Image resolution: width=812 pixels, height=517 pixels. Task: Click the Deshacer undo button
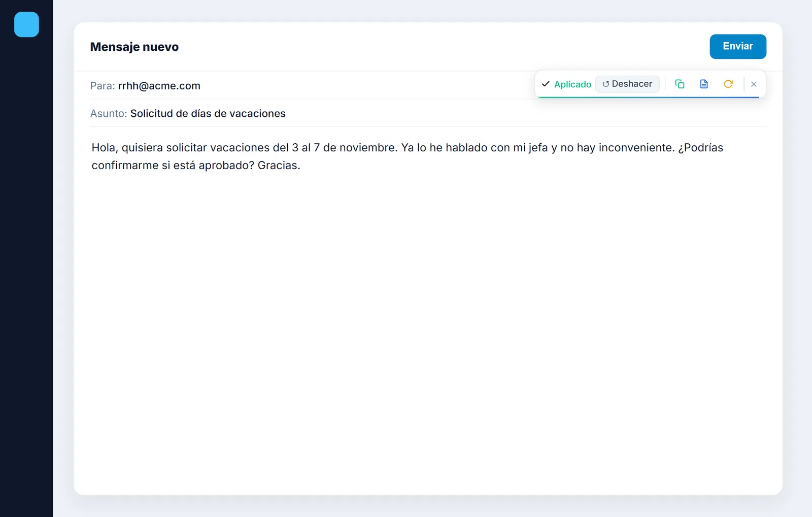(627, 84)
